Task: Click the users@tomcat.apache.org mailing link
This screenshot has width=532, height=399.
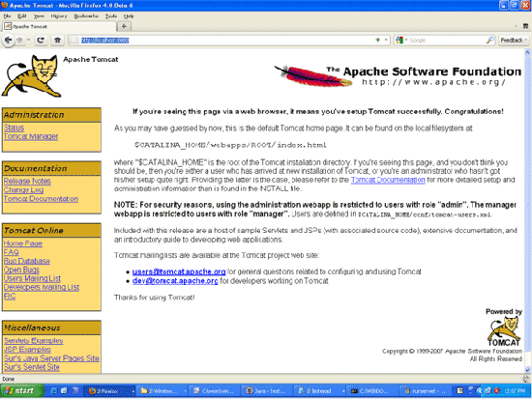Action: pyautogui.click(x=179, y=271)
